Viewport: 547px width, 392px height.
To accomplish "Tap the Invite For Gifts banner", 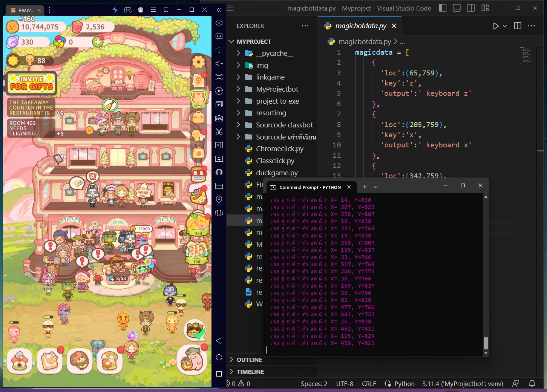I will click(x=32, y=83).
